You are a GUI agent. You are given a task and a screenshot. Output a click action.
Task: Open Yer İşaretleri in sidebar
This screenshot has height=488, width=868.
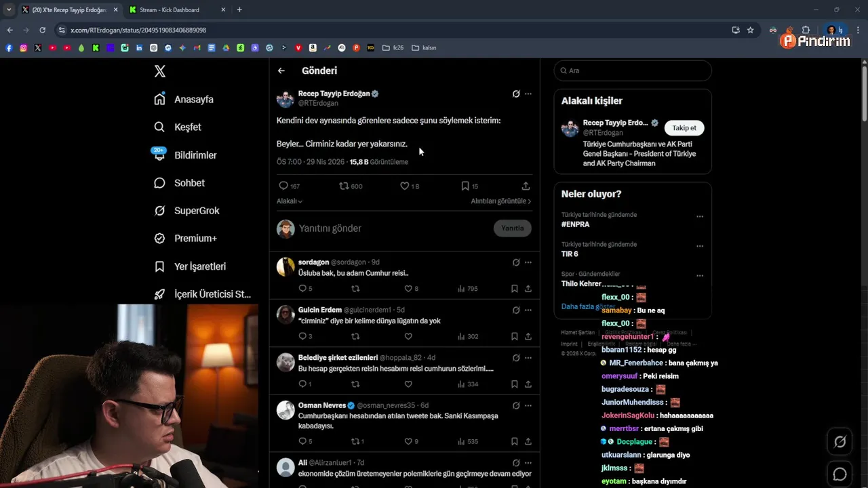[x=190, y=266]
